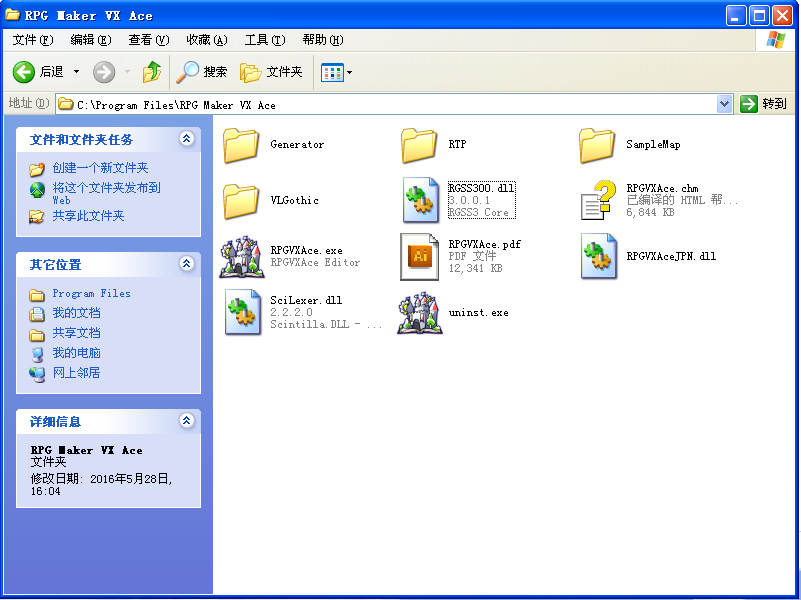Click the 共享文档 folder icon in sidebar
801x600 pixels.
[37, 334]
